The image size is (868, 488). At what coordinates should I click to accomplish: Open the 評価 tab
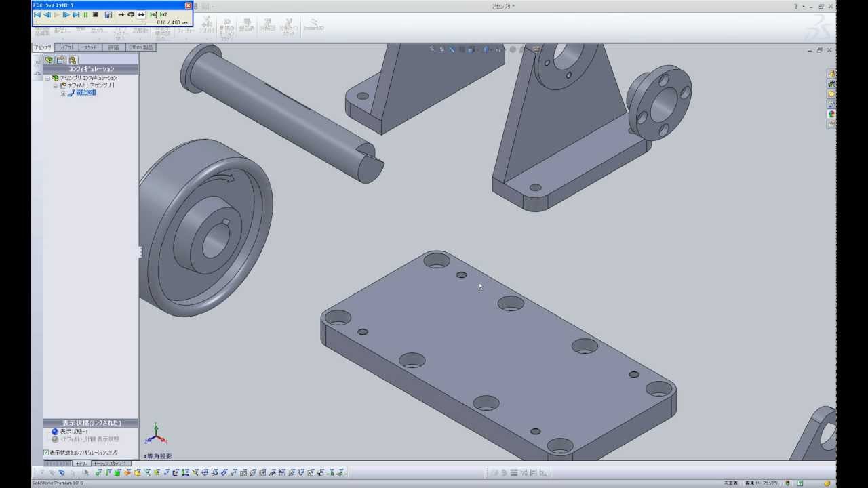[114, 47]
